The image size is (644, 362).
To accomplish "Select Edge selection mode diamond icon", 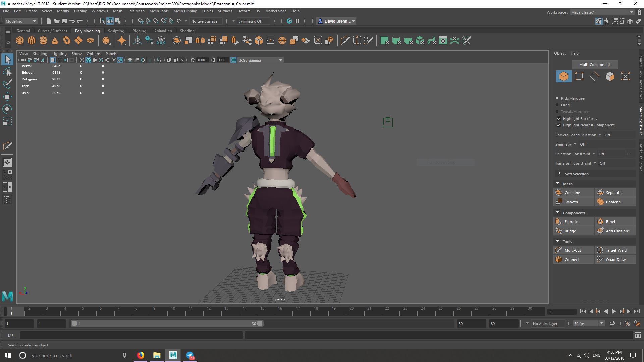I will (594, 76).
